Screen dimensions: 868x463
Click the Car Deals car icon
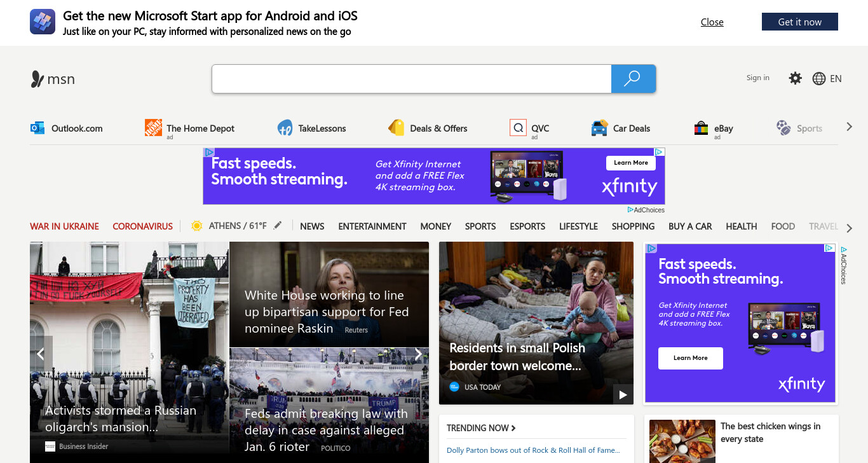coord(599,128)
